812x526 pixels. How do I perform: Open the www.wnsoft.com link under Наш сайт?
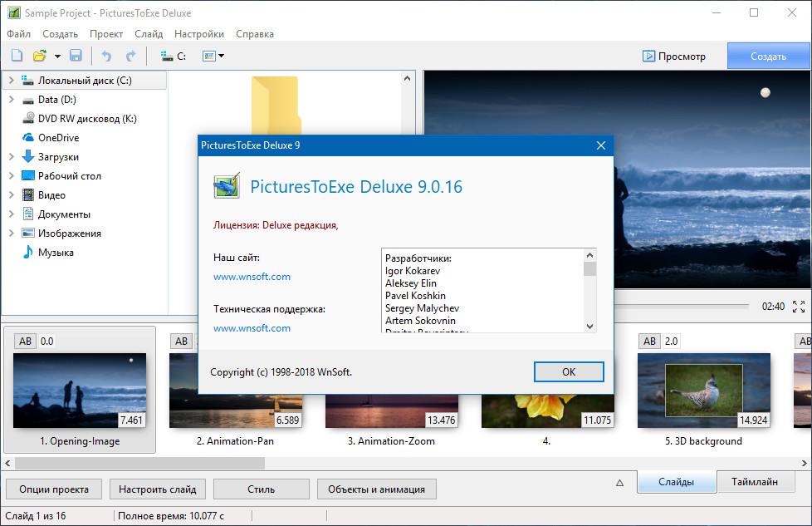tap(252, 277)
